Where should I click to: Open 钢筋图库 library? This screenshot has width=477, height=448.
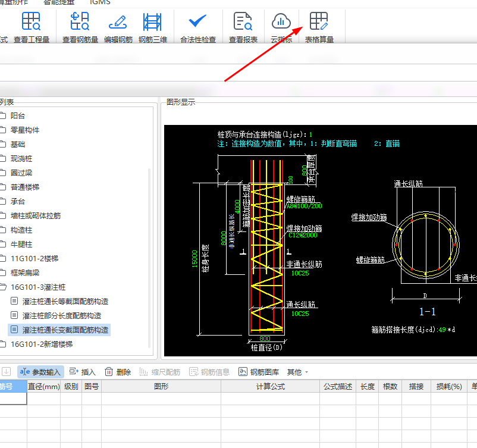click(259, 372)
